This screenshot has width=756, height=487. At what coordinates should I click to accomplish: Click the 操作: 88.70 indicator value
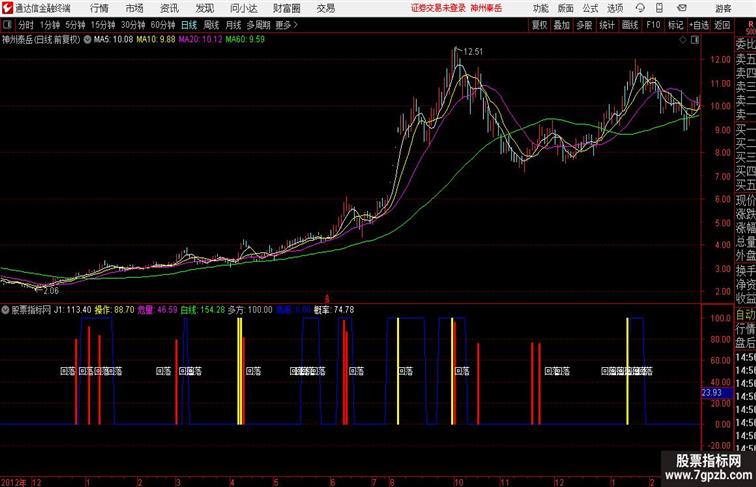[x=114, y=310]
